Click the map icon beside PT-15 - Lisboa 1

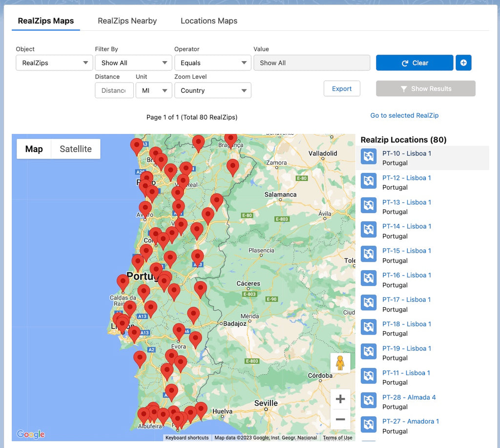(x=369, y=254)
